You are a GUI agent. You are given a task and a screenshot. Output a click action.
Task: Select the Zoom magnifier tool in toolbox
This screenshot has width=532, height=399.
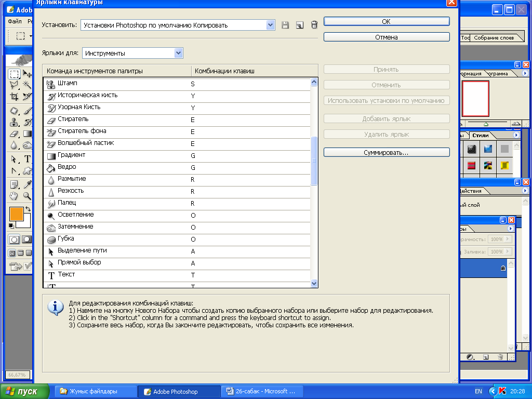tap(27, 196)
